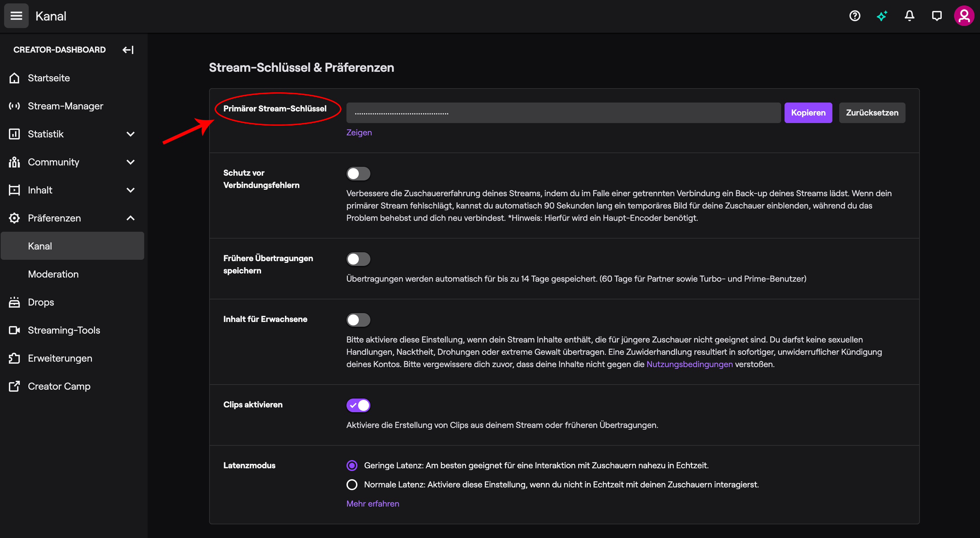The width and height of the screenshot is (980, 538).
Task: Click the Inhalt sidebar icon
Action: (14, 190)
